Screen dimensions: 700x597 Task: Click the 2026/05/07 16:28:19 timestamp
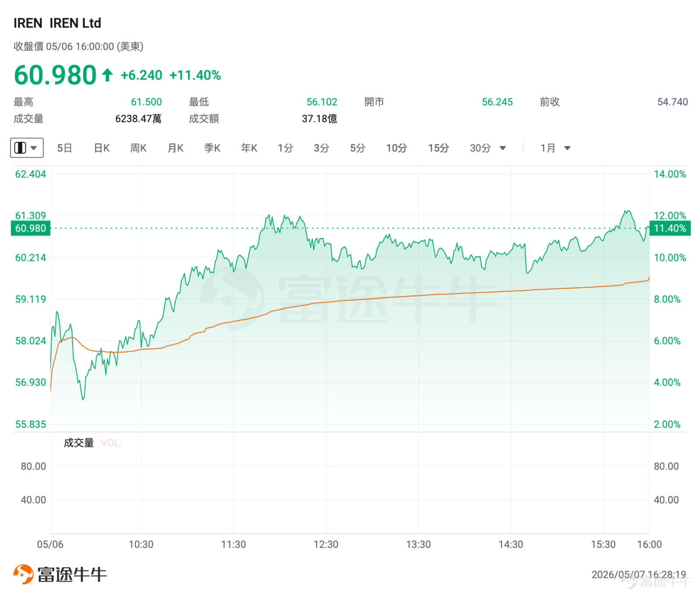pyautogui.click(x=639, y=574)
